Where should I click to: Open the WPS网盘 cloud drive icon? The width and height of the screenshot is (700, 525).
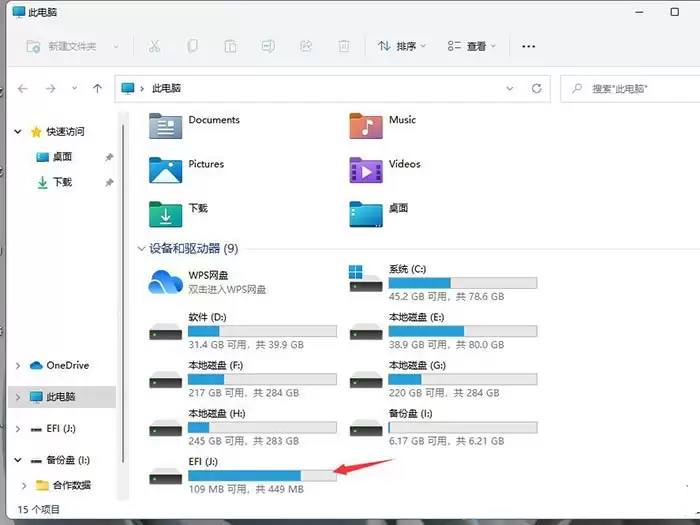pos(165,282)
